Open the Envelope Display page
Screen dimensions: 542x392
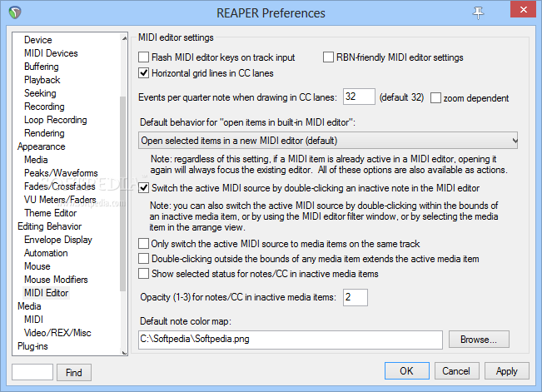pos(58,240)
